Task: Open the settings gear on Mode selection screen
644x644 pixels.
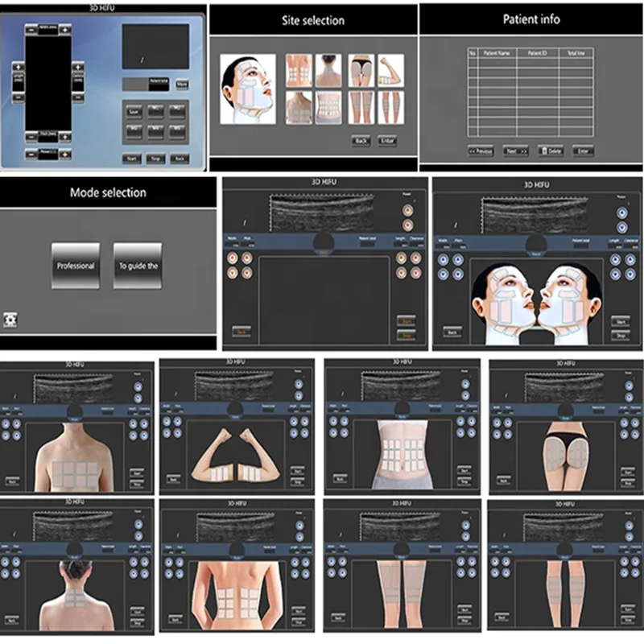Action: 10,320
